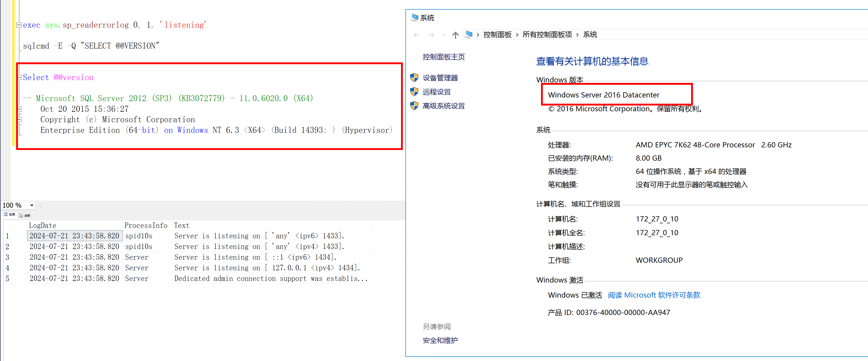This screenshot has width=868, height=361.
Task: Open the 所有控制面板项 breadcrumb
Action: pyautogui.click(x=547, y=35)
